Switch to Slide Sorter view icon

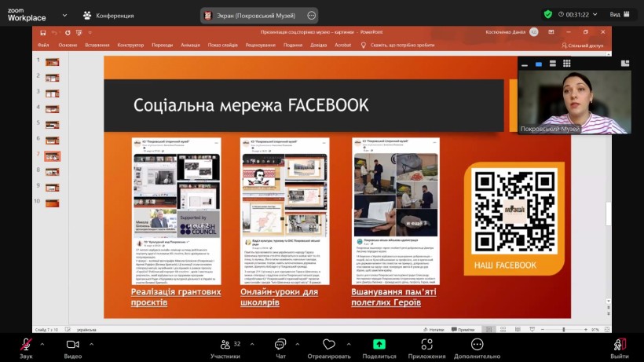503,330
